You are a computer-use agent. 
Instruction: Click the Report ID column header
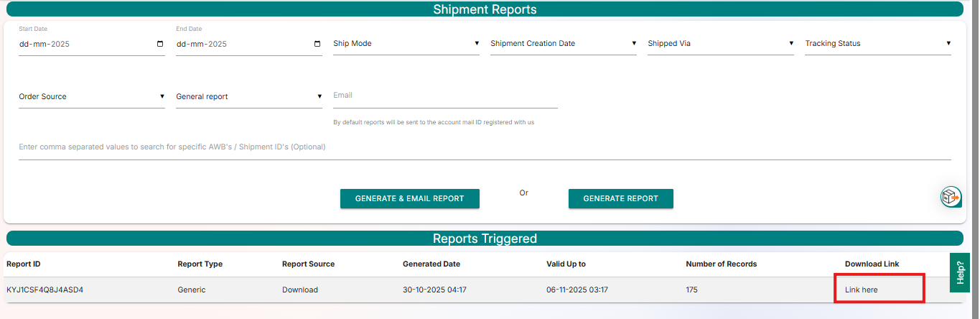click(24, 264)
